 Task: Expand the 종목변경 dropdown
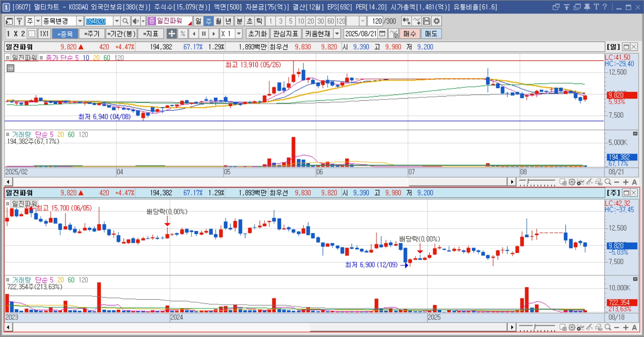pyautogui.click(x=80, y=21)
